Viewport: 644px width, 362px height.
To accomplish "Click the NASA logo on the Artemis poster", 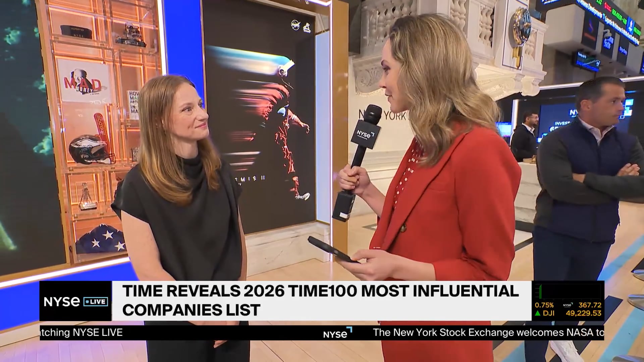I will coord(296,25).
